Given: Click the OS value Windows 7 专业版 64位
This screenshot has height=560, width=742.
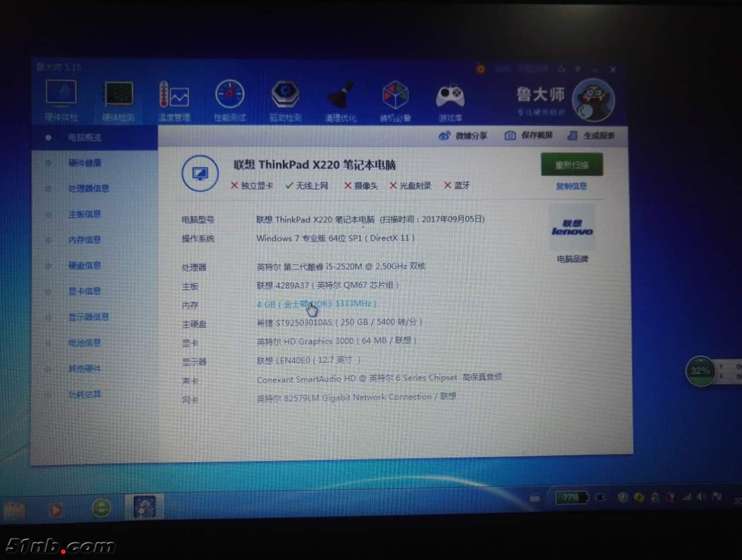Looking at the screenshot, I should click(336, 238).
